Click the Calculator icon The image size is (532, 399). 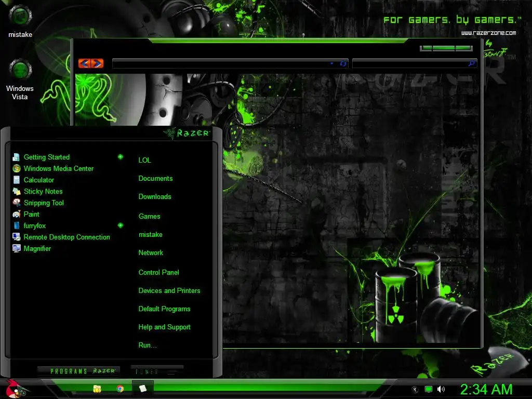[x=16, y=180]
